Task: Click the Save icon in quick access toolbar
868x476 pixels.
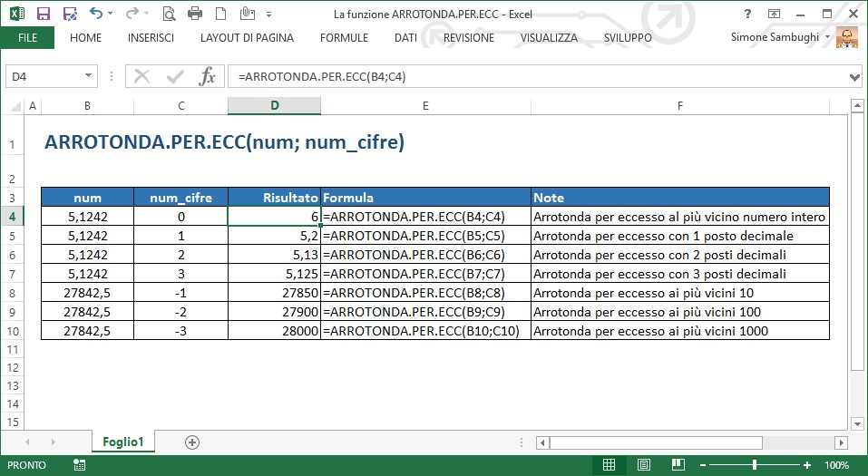Action: click(x=43, y=14)
